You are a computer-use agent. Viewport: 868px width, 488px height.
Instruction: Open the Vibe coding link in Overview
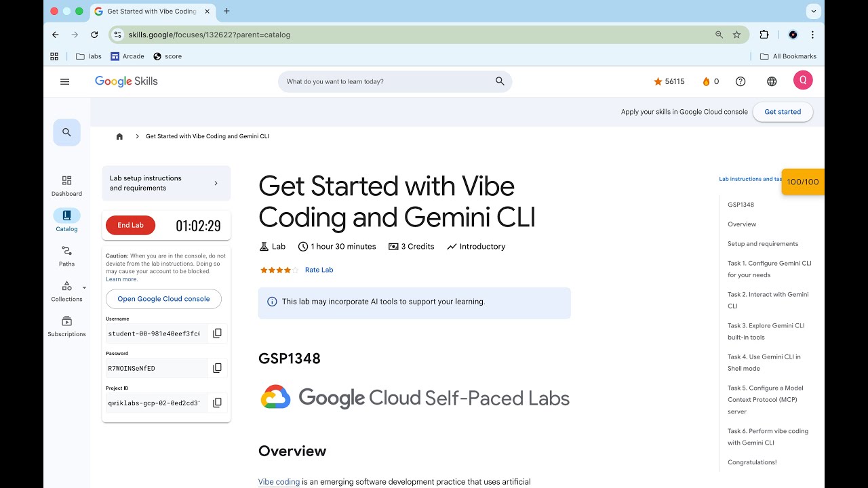click(x=279, y=482)
